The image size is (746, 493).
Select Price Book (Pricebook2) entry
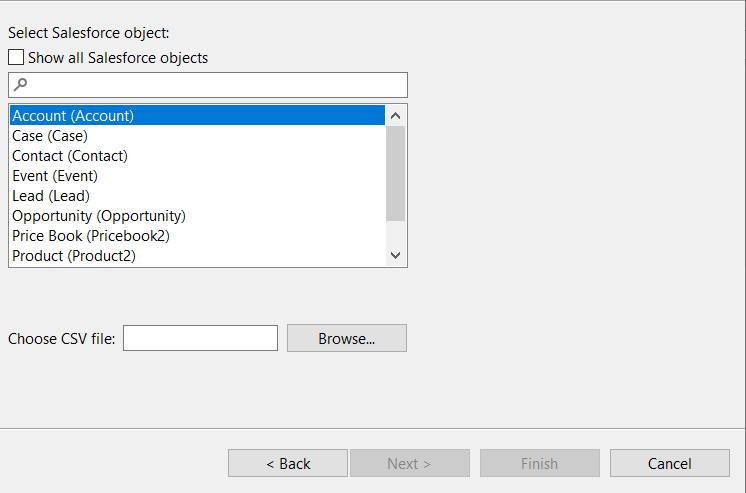click(x=92, y=236)
